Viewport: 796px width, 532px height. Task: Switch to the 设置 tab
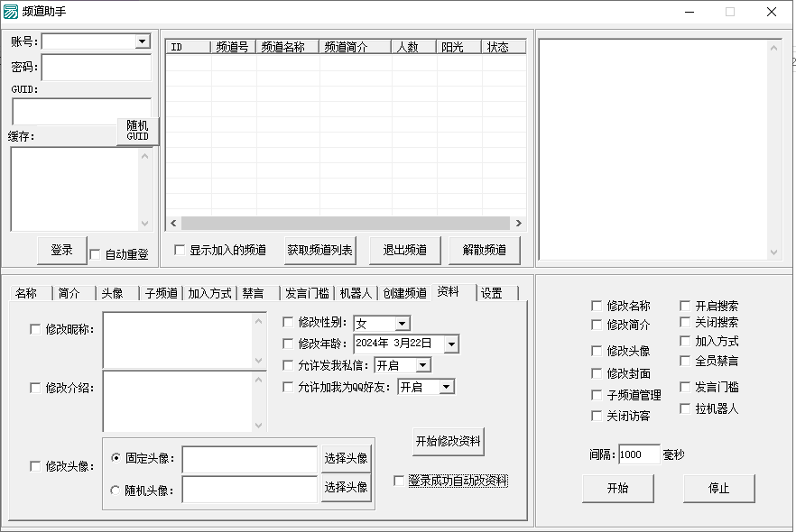[x=492, y=293]
